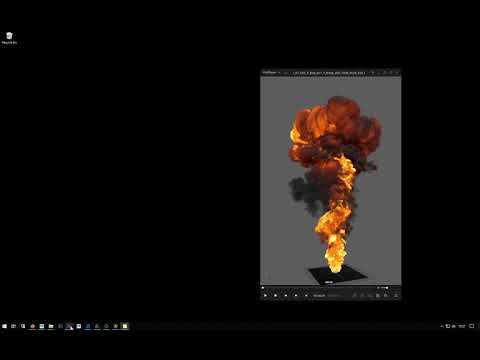Open the player name menu in the title bar

(271, 72)
